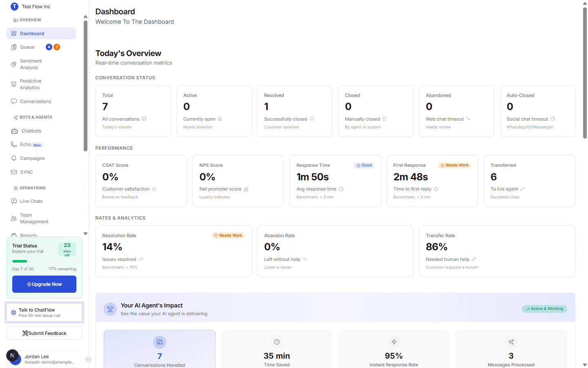The width and height of the screenshot is (588, 368).
Task: Click the SYNC envelope icon
Action: point(14,172)
